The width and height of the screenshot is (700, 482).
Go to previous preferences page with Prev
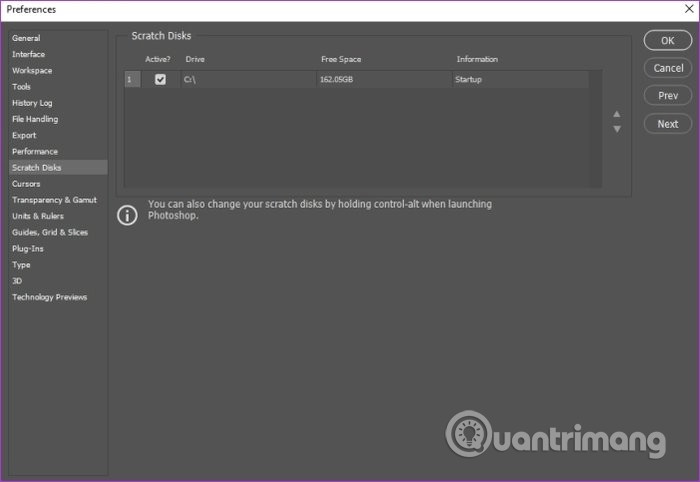667,96
